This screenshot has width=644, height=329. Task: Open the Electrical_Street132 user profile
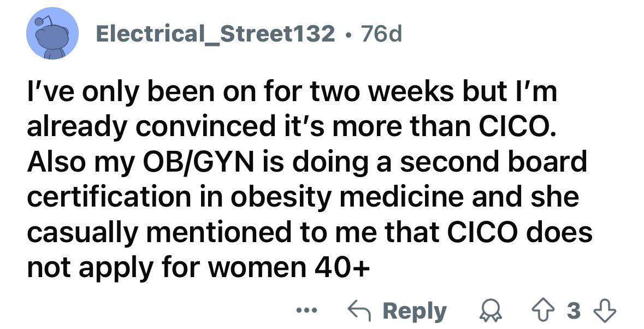coord(215,33)
